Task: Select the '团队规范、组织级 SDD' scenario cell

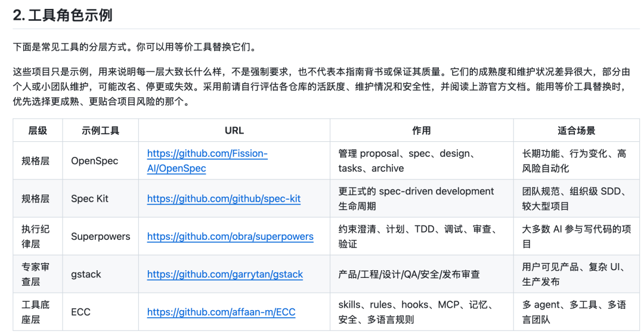Action: [x=576, y=199]
